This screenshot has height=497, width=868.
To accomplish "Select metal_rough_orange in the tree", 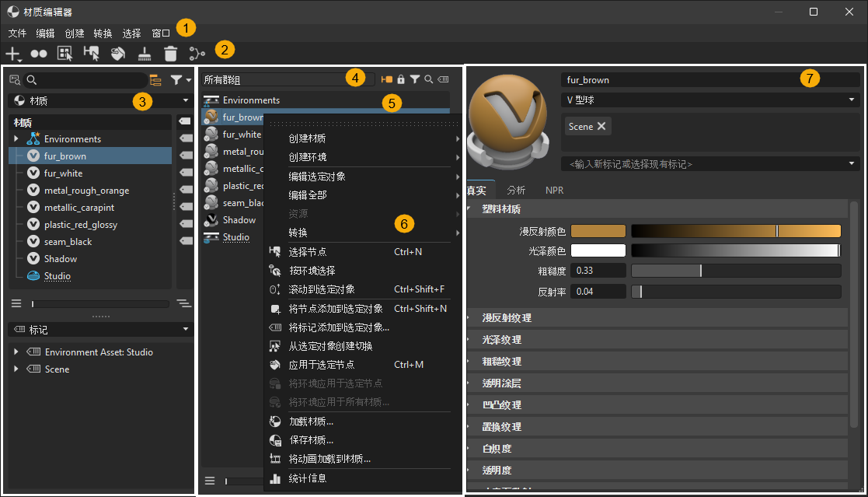I will [86, 191].
